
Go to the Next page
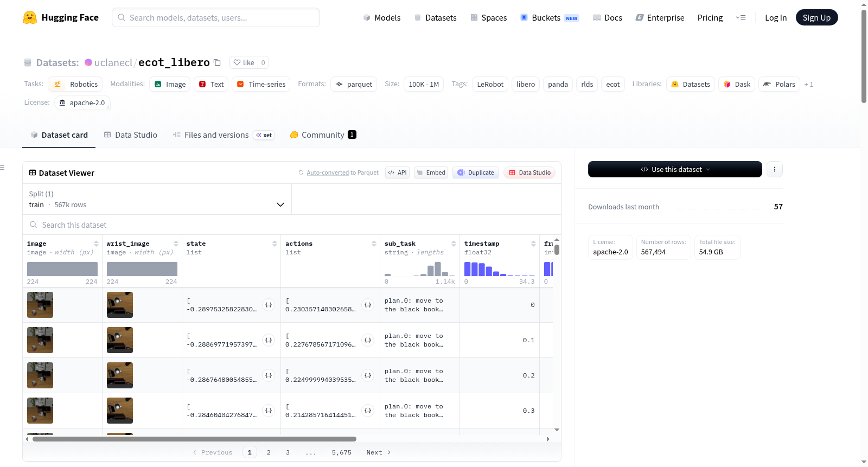pyautogui.click(x=378, y=452)
